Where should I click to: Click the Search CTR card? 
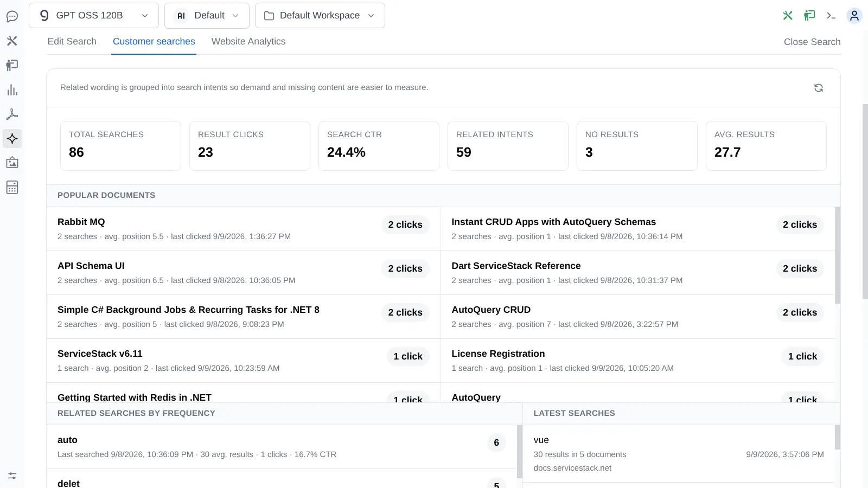379,146
